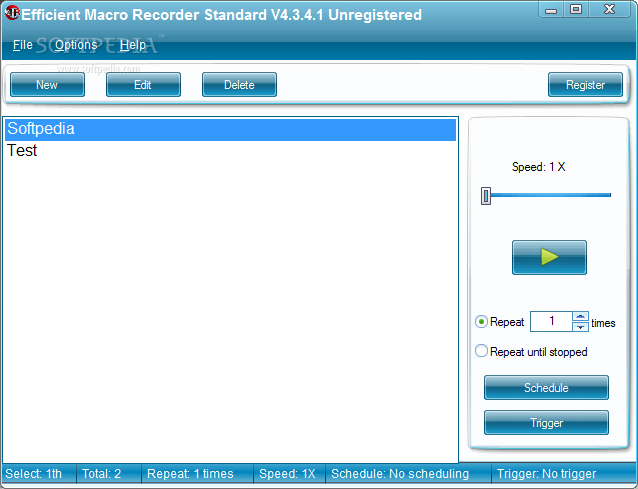The width and height of the screenshot is (638, 489).
Task: Close the Macro Recorder window
Action: 609,10
